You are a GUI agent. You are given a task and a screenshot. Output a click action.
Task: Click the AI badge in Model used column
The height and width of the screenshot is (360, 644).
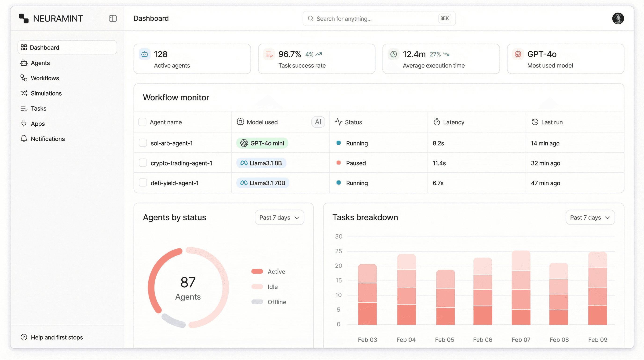[318, 122]
